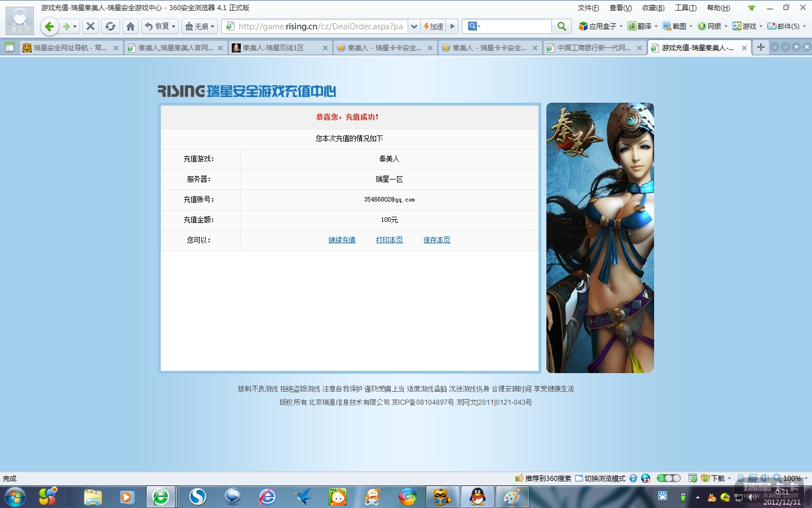Click the 保存本页 link
This screenshot has width=812, height=508.
(x=437, y=240)
